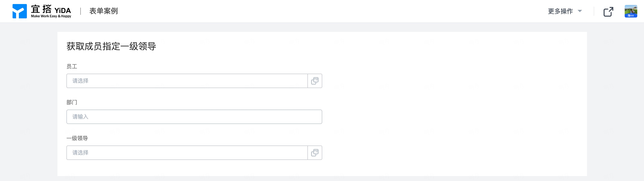Click the caret arrow beside 更多操作
Viewport: 644px width, 181px height.
coord(580,11)
